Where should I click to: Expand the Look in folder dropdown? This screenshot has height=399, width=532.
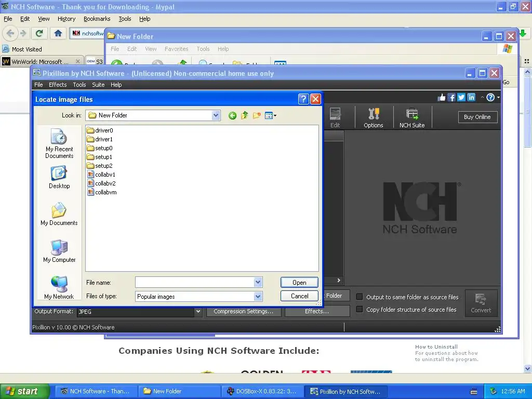pyautogui.click(x=216, y=115)
